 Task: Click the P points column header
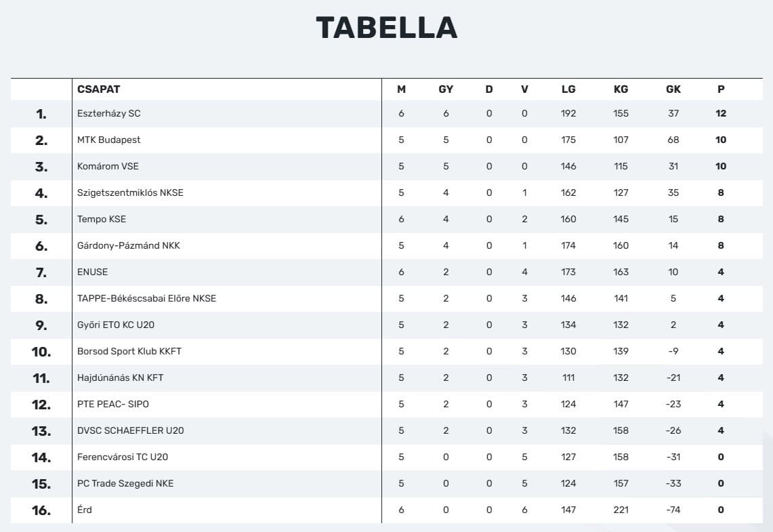(x=721, y=89)
